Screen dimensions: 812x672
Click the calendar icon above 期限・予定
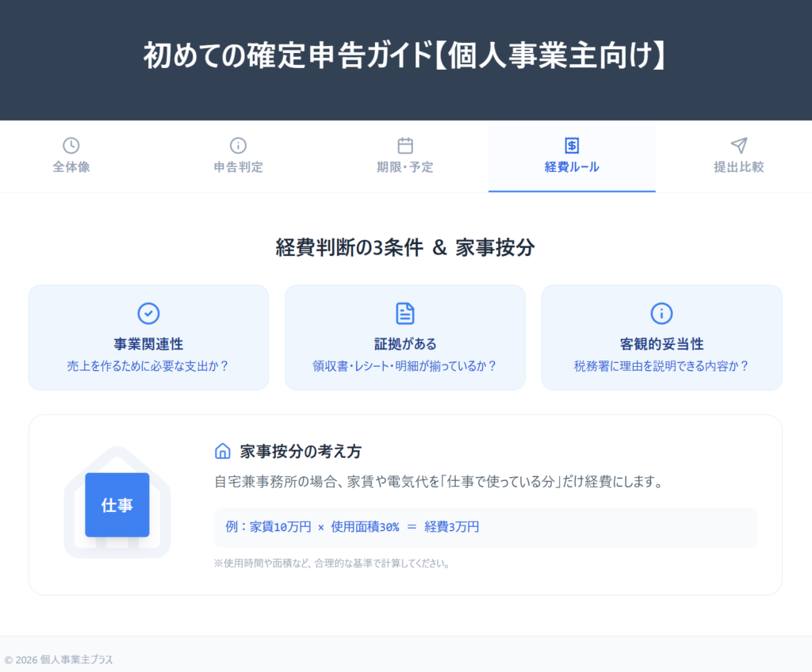(x=404, y=145)
